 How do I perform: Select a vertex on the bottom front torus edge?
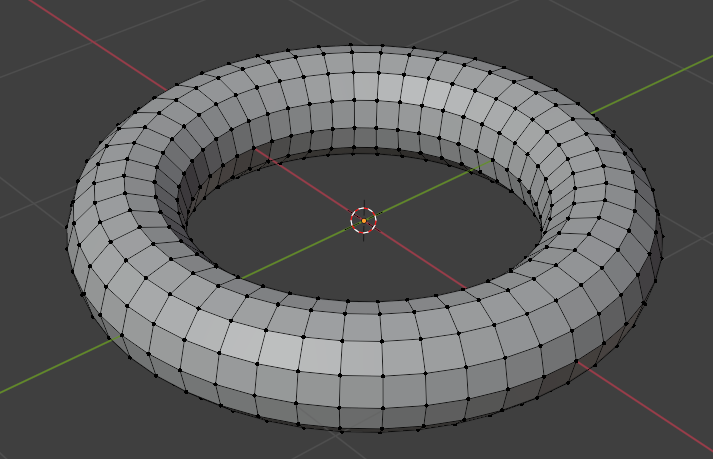(381, 431)
